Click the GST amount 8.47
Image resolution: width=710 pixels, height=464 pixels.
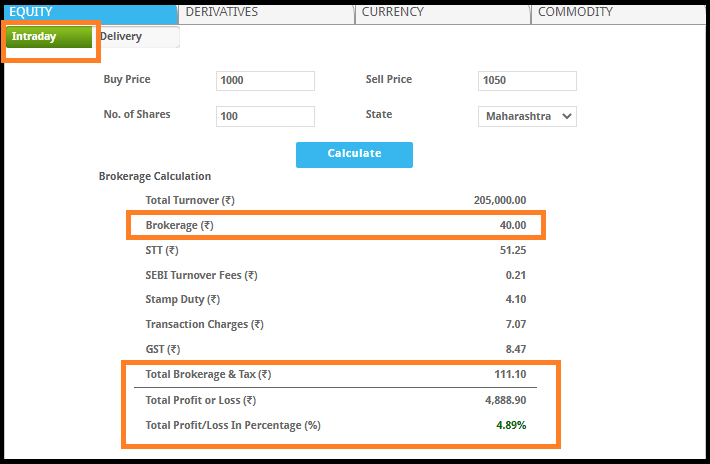coord(515,349)
